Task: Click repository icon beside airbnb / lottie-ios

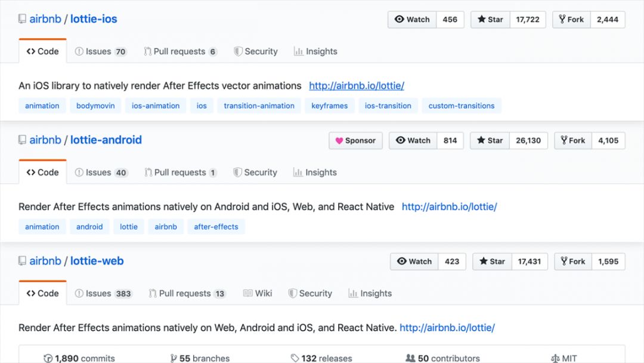Action: coord(22,19)
